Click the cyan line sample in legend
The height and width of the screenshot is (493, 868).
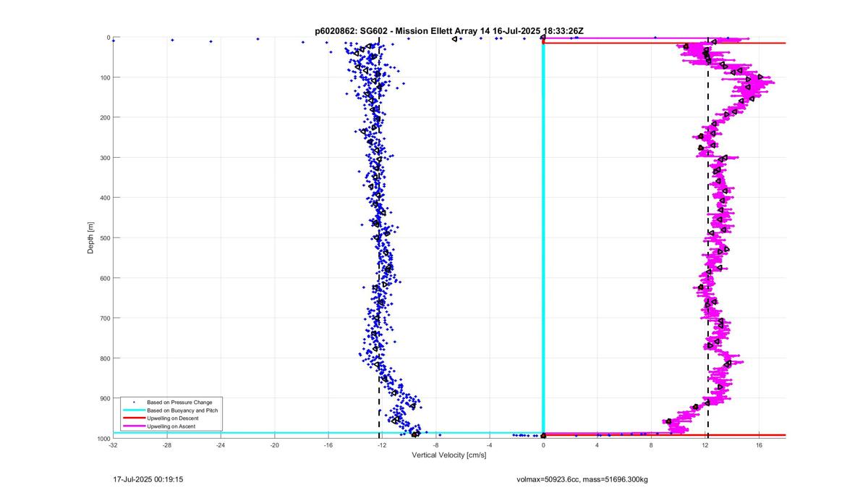pos(134,410)
